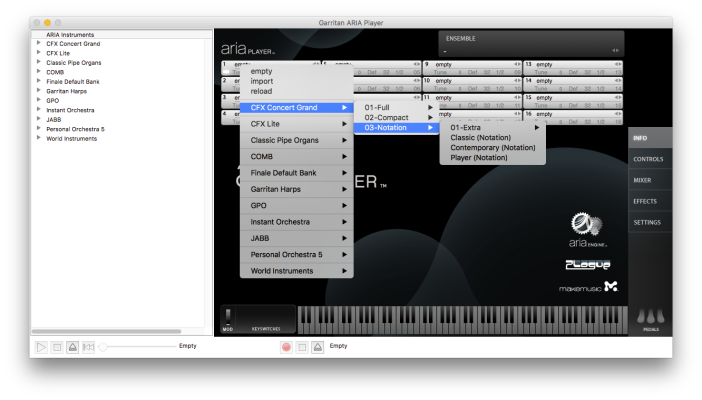
Task: Open the ENSEMBLE selector arrows
Action: [x=616, y=50]
